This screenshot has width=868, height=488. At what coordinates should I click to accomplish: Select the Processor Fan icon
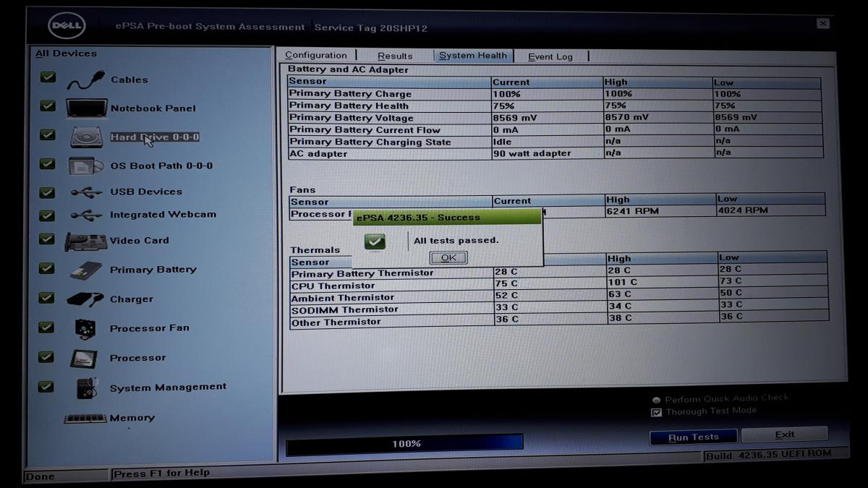click(85, 328)
